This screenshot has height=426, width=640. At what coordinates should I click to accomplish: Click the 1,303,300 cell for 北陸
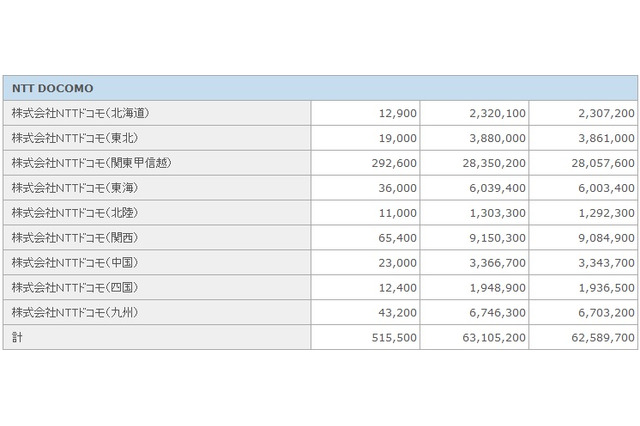tap(491, 213)
